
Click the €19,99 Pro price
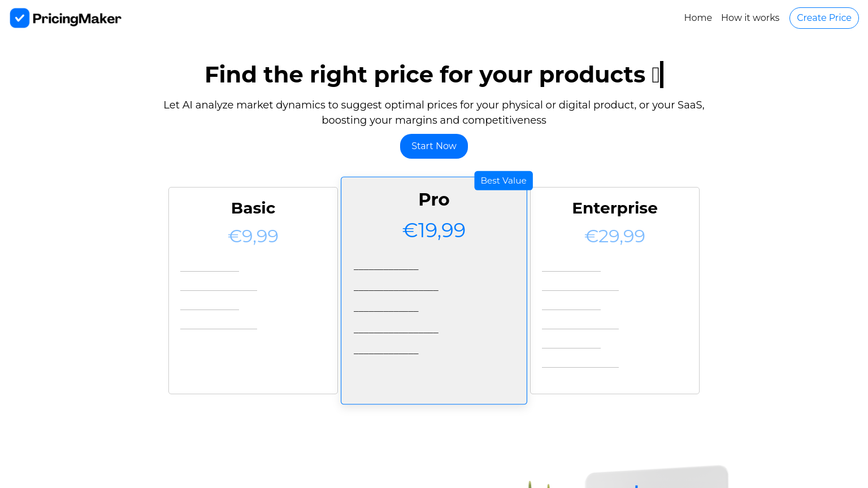[434, 230]
